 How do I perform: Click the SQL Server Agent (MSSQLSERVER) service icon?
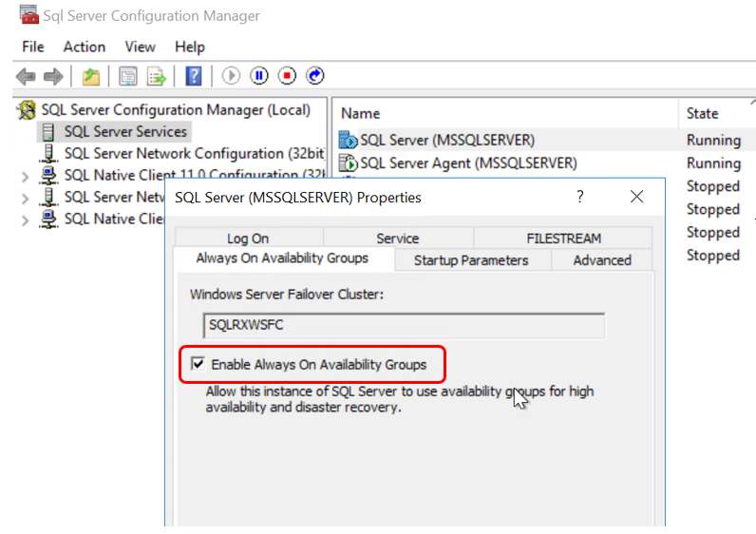[x=348, y=162]
